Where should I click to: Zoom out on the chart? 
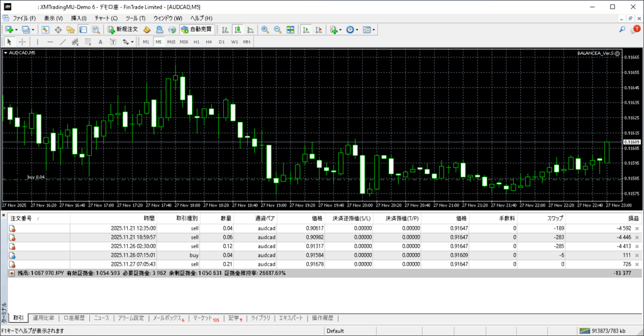coord(277,30)
